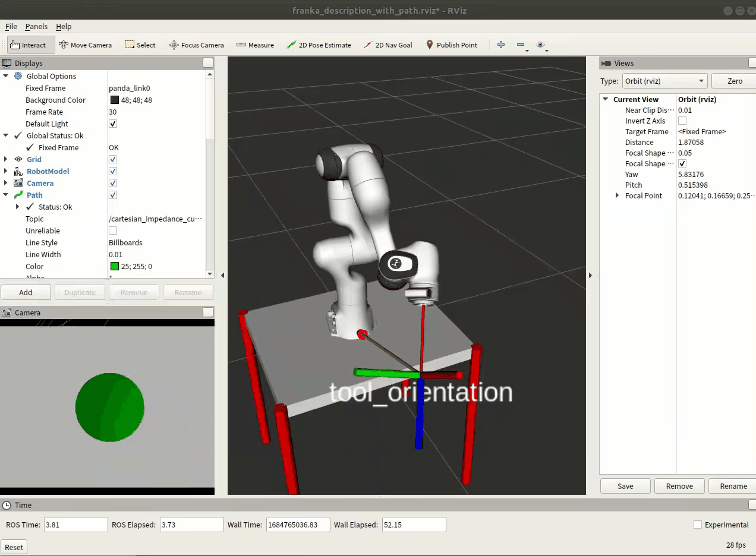Click the ROS Time field
The image size is (756, 556).
click(76, 525)
